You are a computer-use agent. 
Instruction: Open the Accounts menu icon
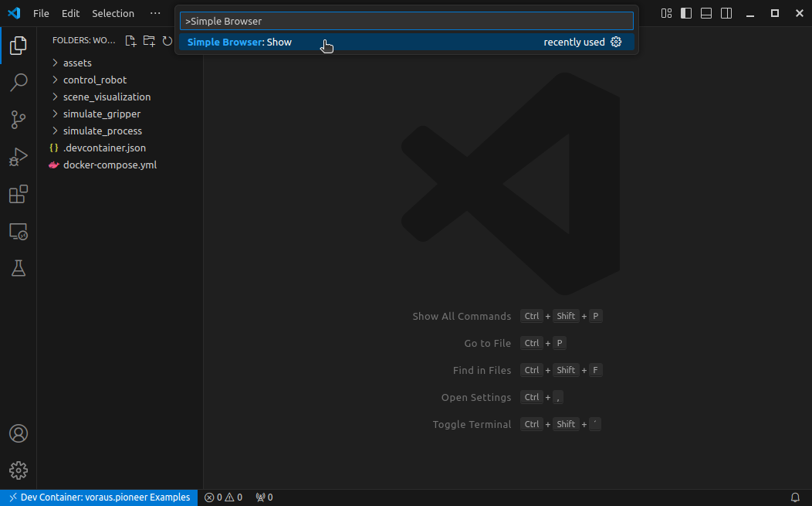point(18,433)
